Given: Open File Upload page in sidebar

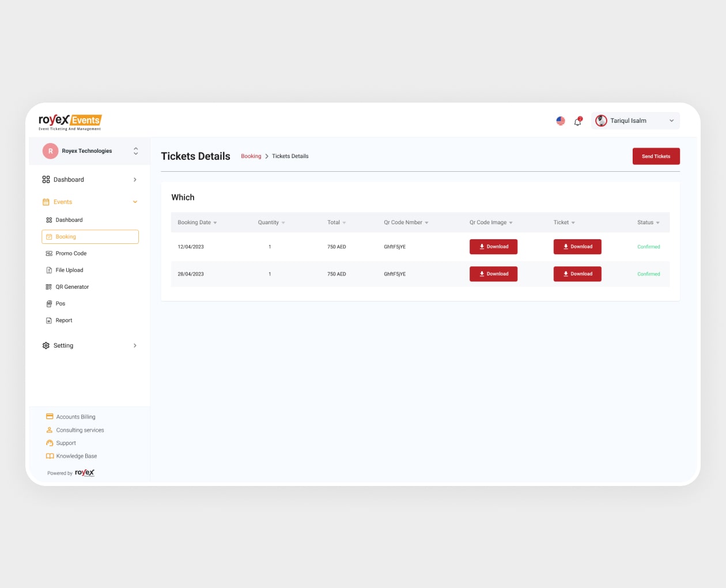Looking at the screenshot, I should coord(69,270).
